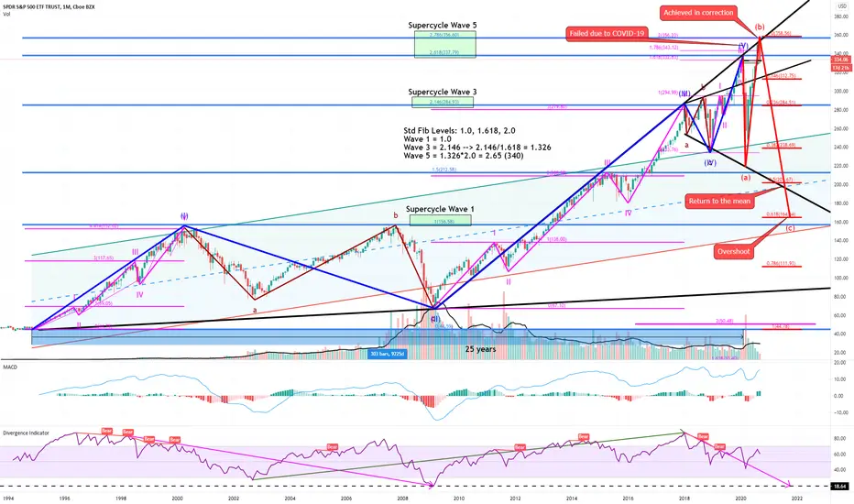Screen dimensions: 854x504
Task: Click the '303 bars, 9225d' range tag
Action: coord(388,354)
